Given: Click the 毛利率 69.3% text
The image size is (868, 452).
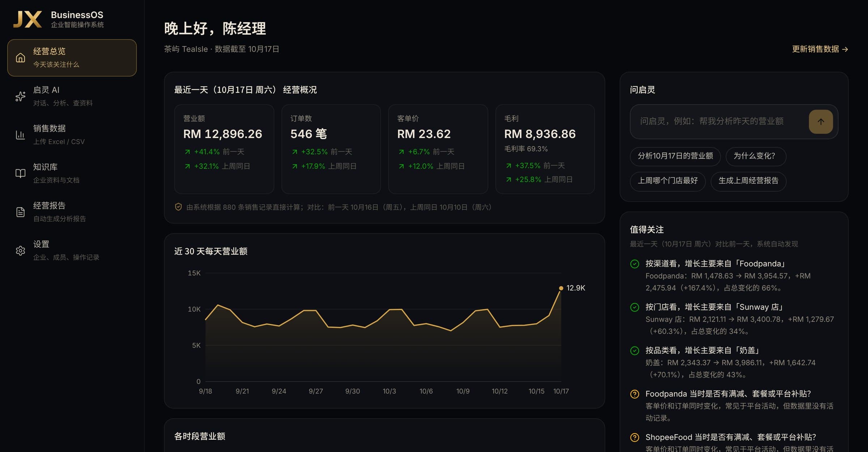Looking at the screenshot, I should pos(526,149).
